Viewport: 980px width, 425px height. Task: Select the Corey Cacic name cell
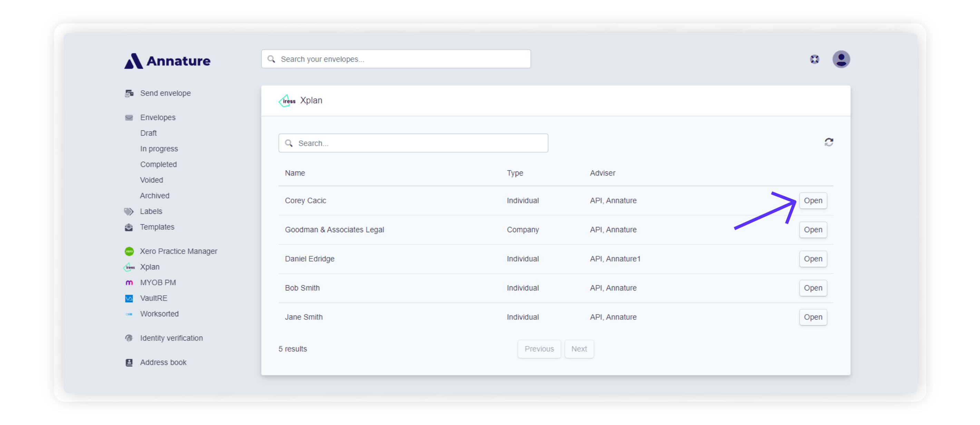pos(305,200)
